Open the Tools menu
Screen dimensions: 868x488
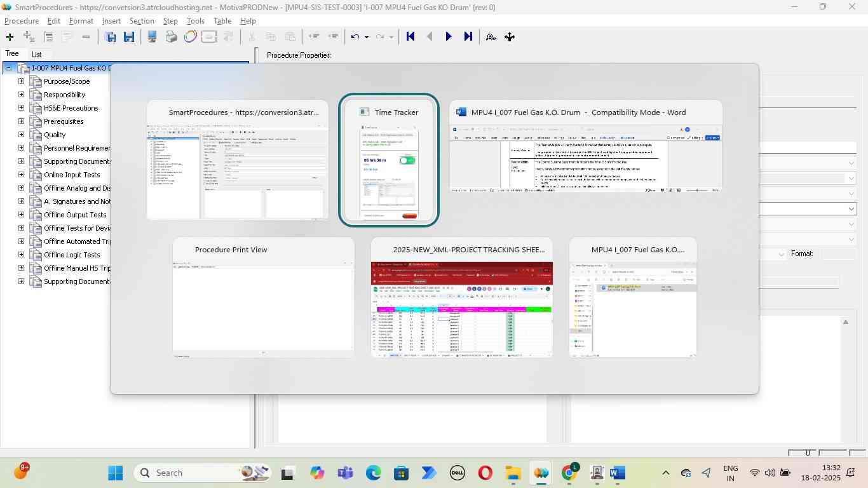195,21
